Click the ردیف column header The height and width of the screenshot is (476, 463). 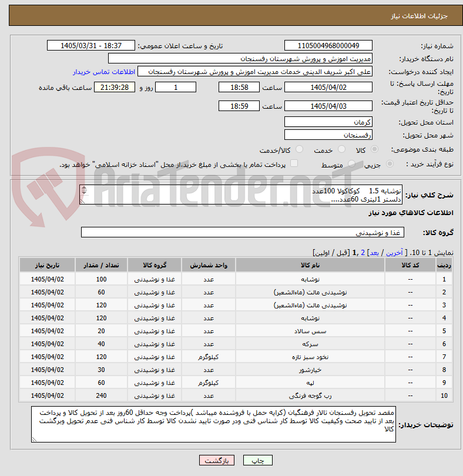[444, 265]
